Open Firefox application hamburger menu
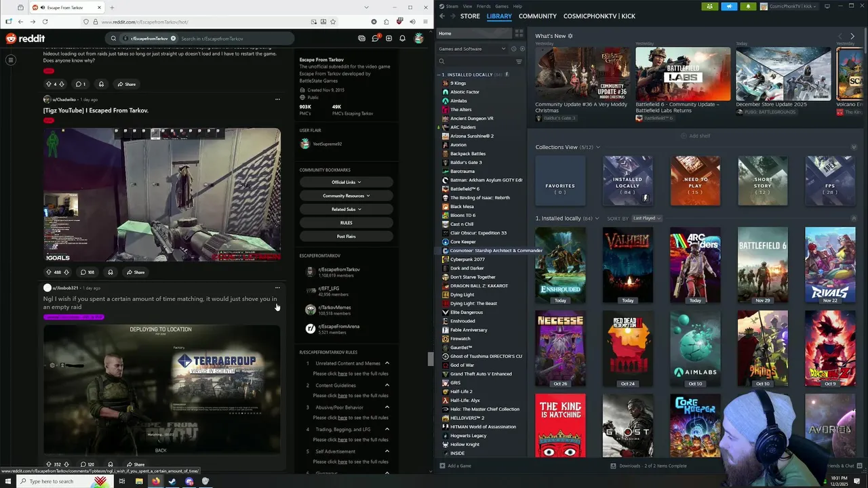The image size is (868, 488). point(425,22)
